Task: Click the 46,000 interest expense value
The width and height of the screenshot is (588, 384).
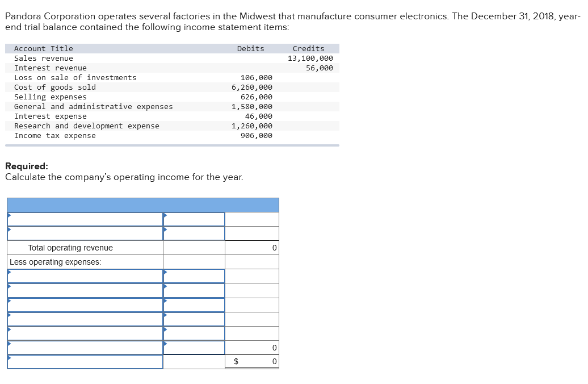Action: point(259,116)
